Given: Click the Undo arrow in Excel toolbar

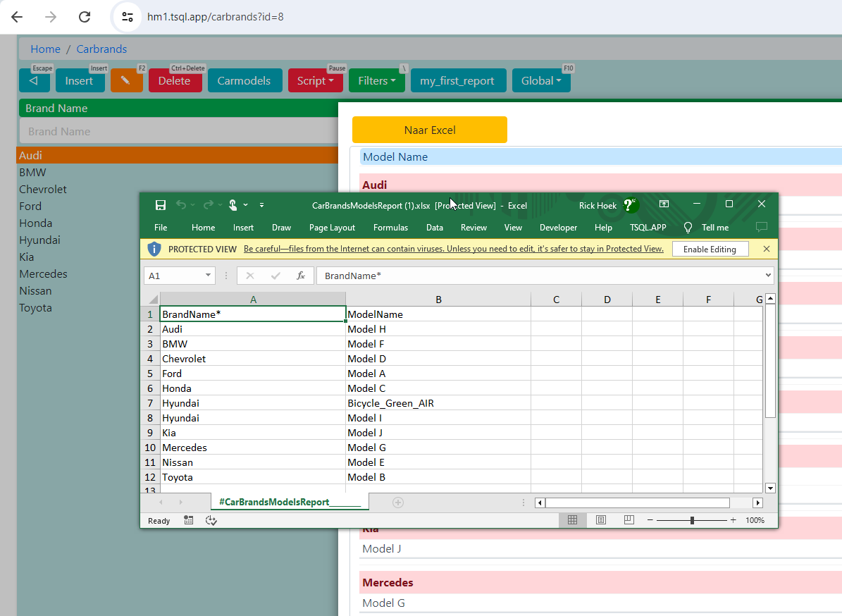Looking at the screenshot, I should tap(181, 205).
